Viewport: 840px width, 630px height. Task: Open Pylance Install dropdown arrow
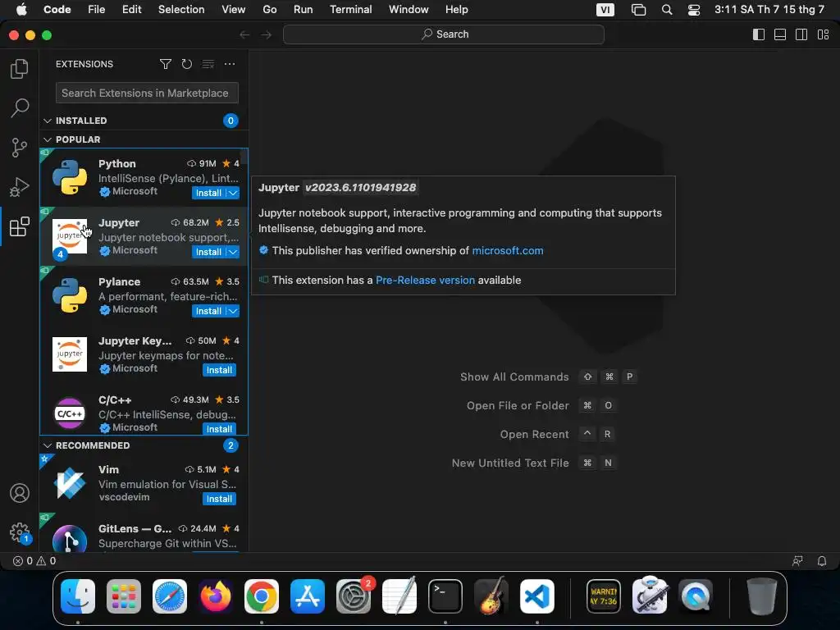click(233, 311)
